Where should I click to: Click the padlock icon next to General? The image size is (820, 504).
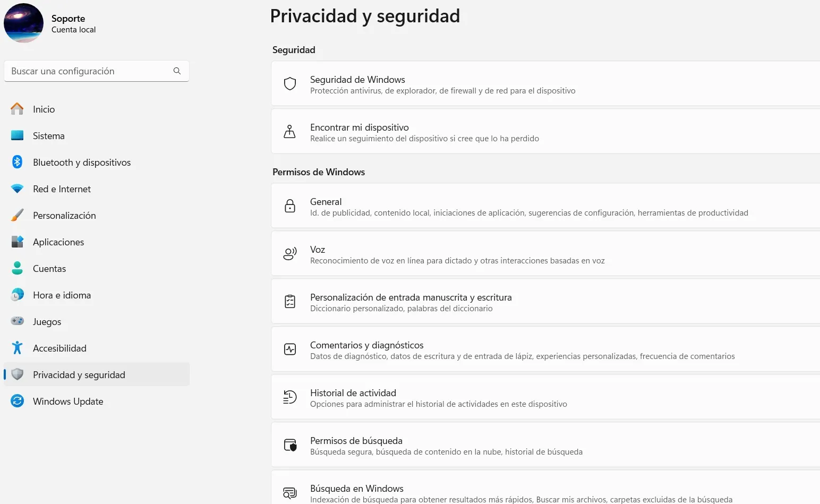tap(290, 206)
